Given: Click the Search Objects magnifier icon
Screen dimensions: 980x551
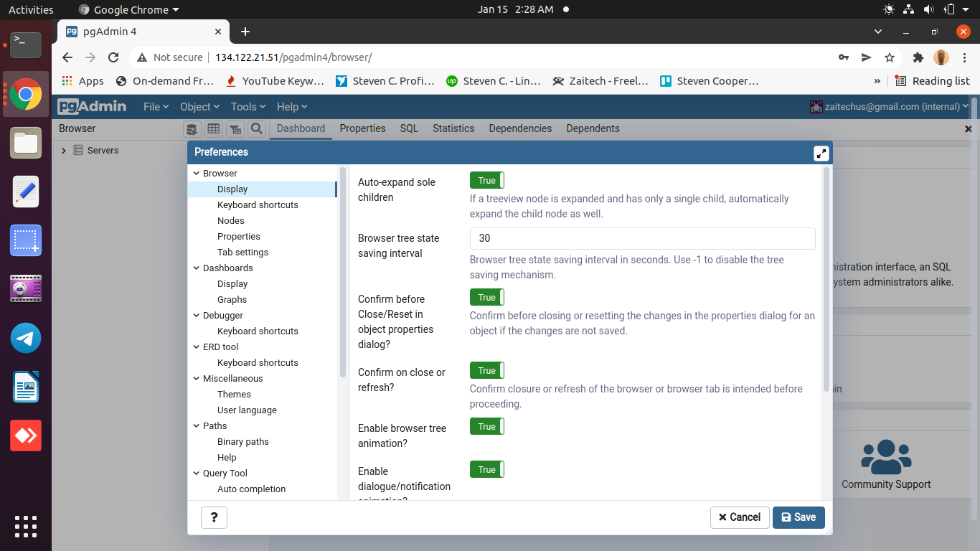Looking at the screenshot, I should point(256,129).
